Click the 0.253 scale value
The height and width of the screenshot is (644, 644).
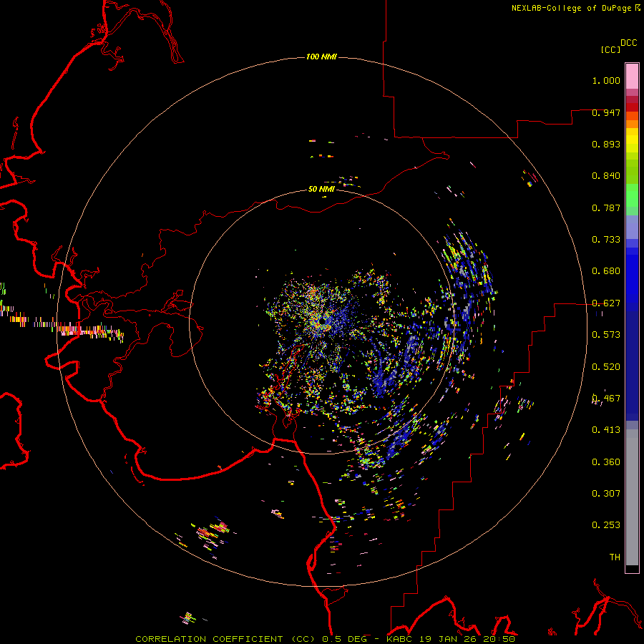pyautogui.click(x=606, y=525)
